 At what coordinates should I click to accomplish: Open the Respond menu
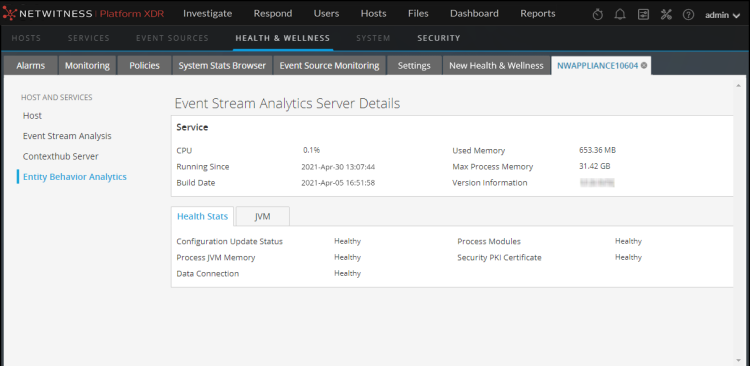273,14
